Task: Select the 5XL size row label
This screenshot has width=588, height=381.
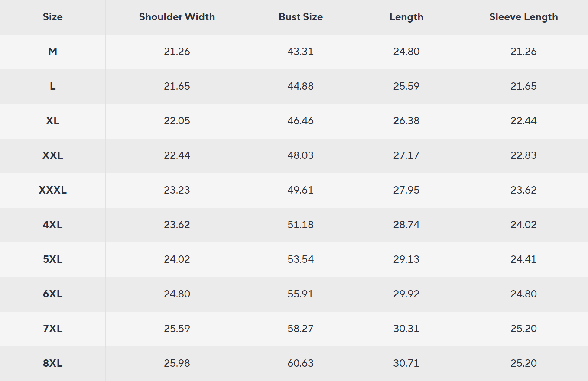Action: (x=52, y=259)
